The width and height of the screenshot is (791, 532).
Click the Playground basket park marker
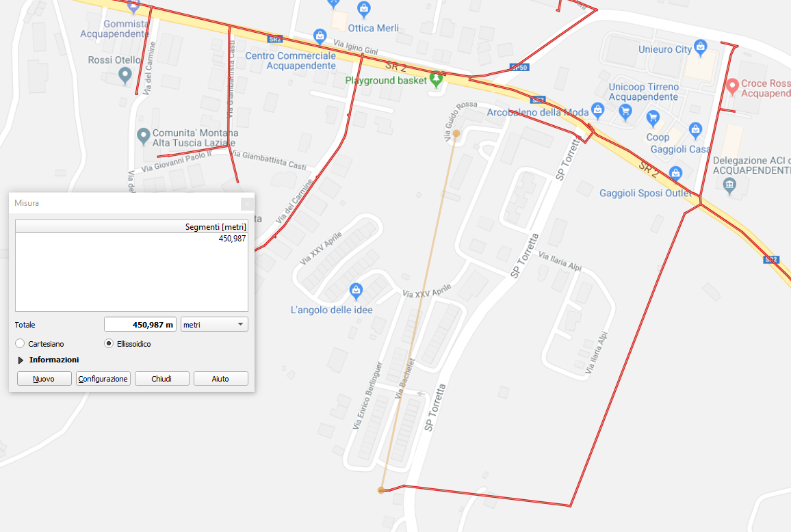coord(436,80)
